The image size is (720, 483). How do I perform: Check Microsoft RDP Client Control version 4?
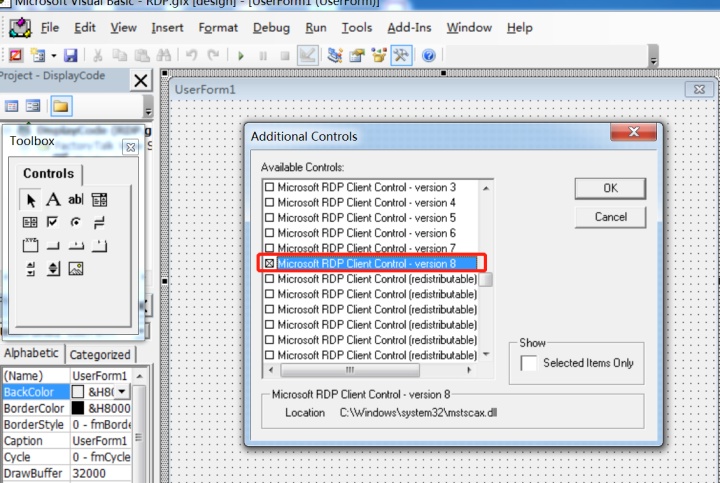(x=270, y=202)
